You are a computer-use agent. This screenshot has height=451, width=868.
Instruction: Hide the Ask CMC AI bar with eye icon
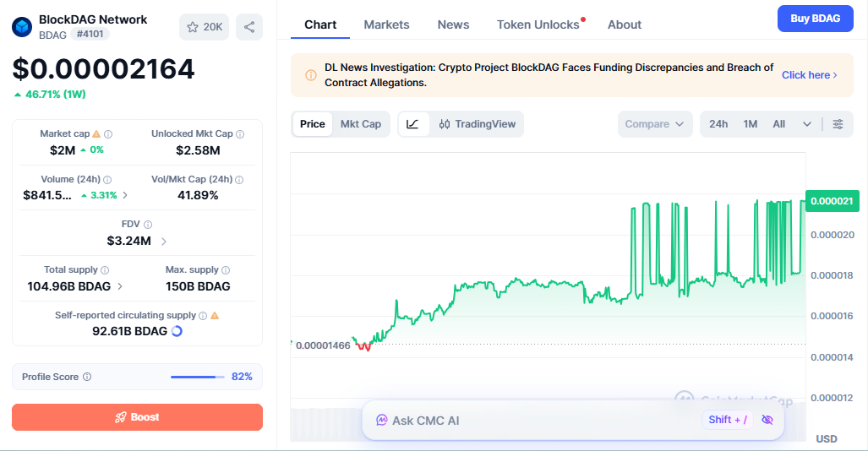click(x=767, y=420)
